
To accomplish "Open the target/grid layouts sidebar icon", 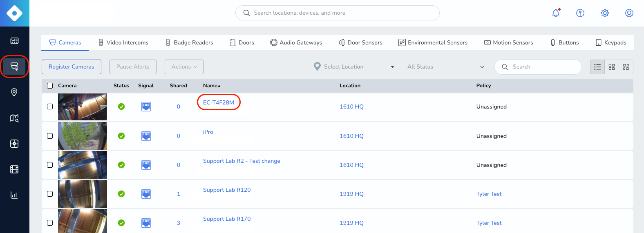I will pos(14,144).
